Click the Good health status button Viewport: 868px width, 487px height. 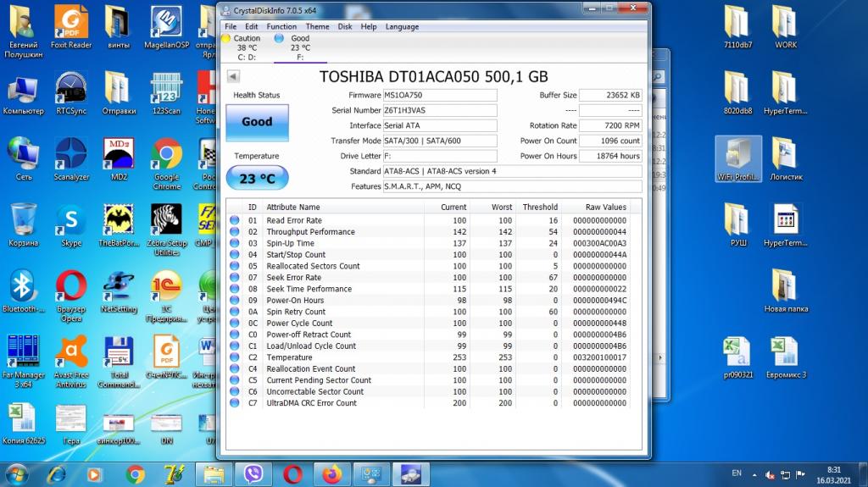[x=257, y=122]
